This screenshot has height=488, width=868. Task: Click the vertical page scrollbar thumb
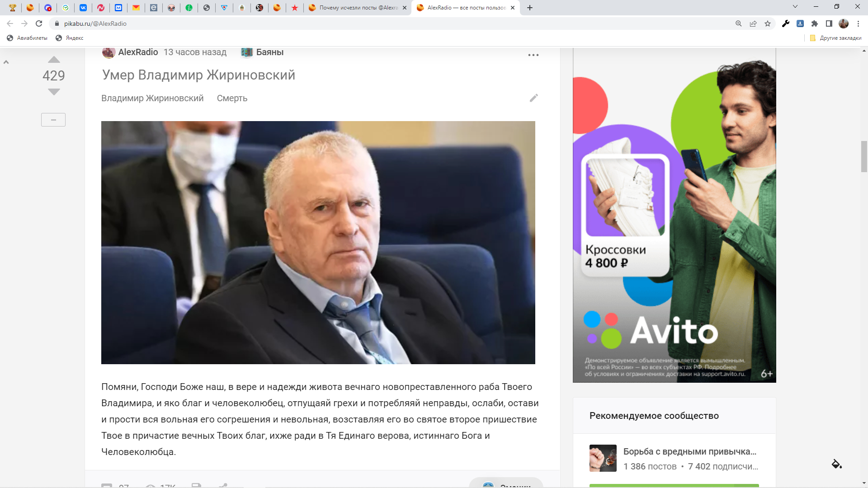click(864, 156)
